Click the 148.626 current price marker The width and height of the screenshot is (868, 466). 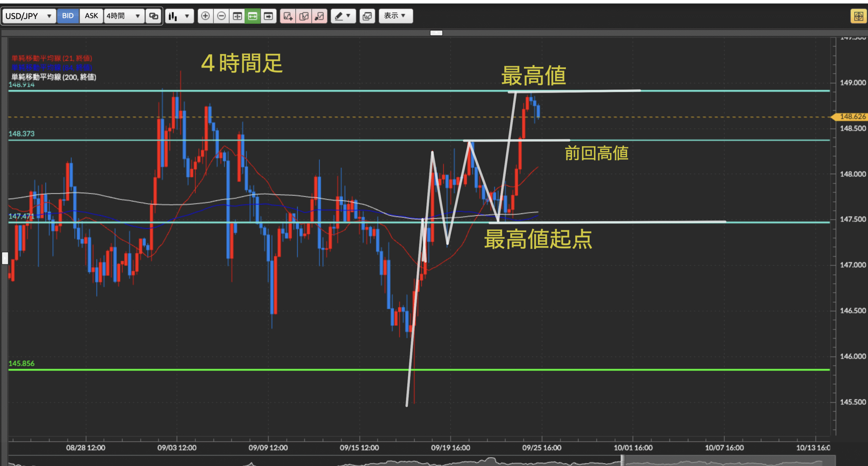click(852, 117)
